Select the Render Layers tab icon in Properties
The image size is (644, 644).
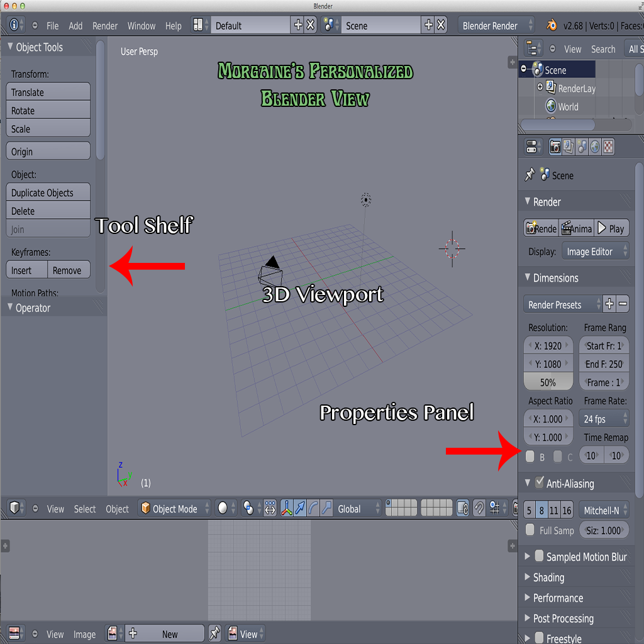tap(569, 147)
